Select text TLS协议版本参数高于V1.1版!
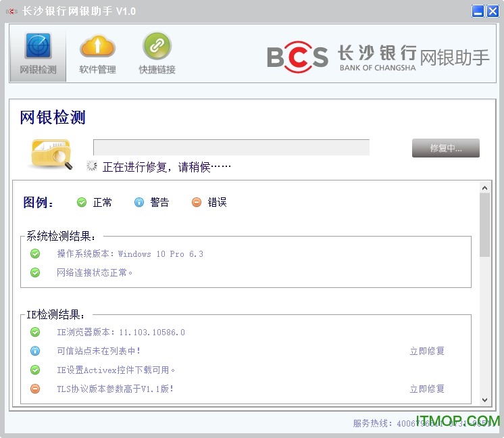 click(x=116, y=389)
